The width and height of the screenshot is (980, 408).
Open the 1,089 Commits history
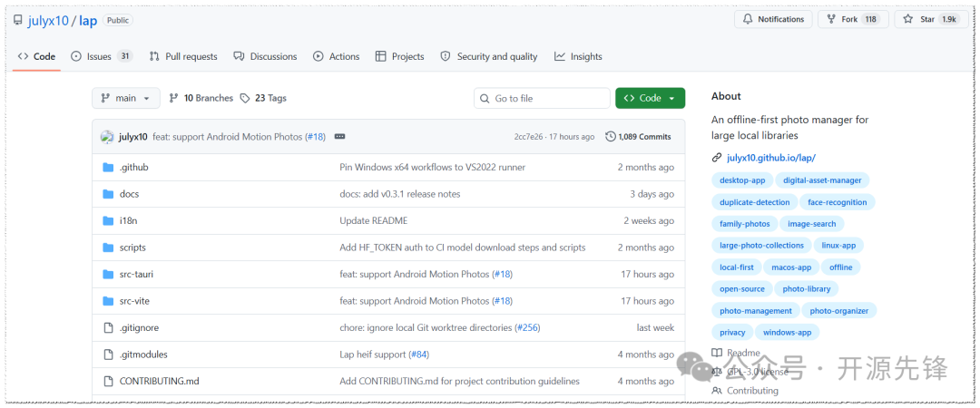(x=639, y=137)
